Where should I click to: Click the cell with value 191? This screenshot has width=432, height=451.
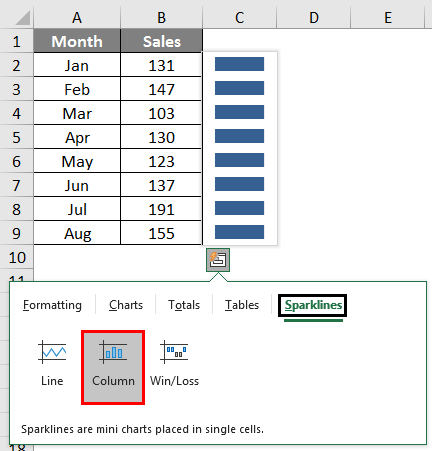click(161, 209)
